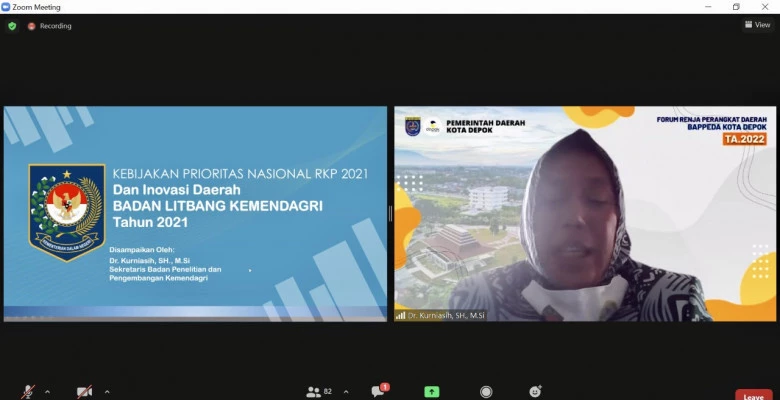Click the divider handle between slide and video
Screen dimensions: 780x400
(390, 214)
